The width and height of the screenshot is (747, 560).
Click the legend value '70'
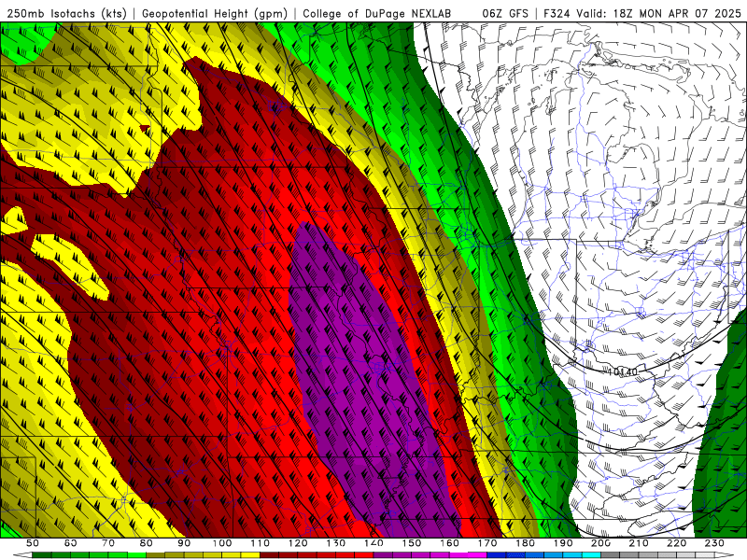[x=108, y=543]
